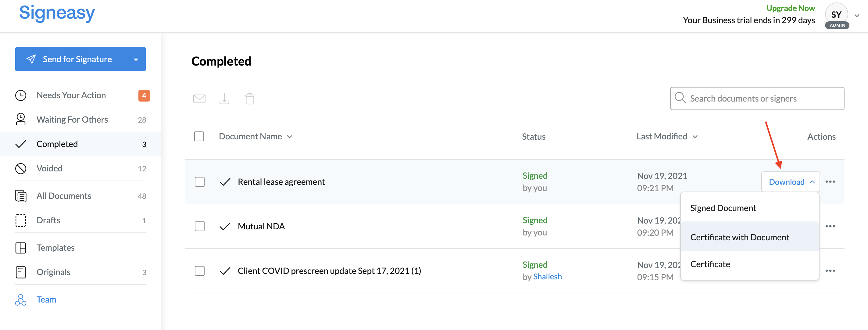This screenshot has width=868, height=330.
Task: Click the download tray icon above the table
Action: point(224,99)
